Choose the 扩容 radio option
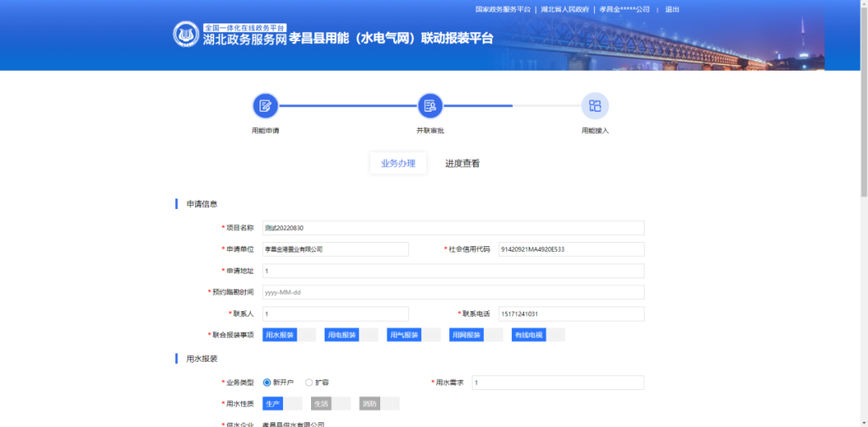The height and width of the screenshot is (427, 868). point(309,382)
